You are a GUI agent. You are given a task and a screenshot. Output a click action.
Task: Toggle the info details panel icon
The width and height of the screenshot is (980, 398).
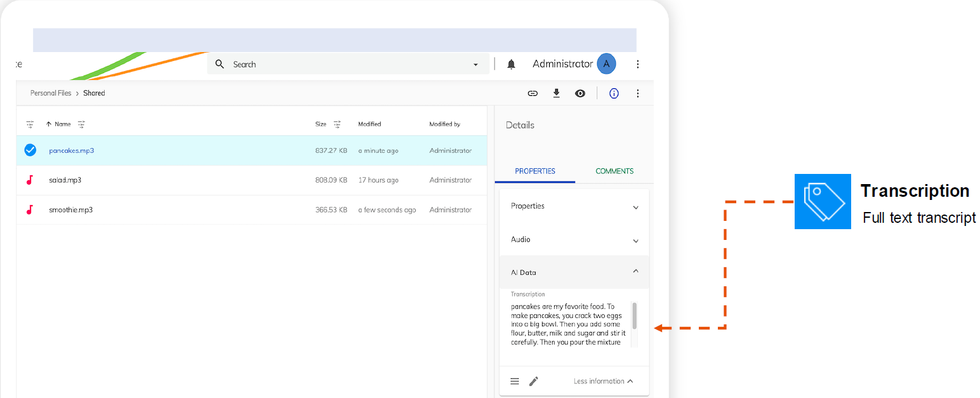point(614,93)
